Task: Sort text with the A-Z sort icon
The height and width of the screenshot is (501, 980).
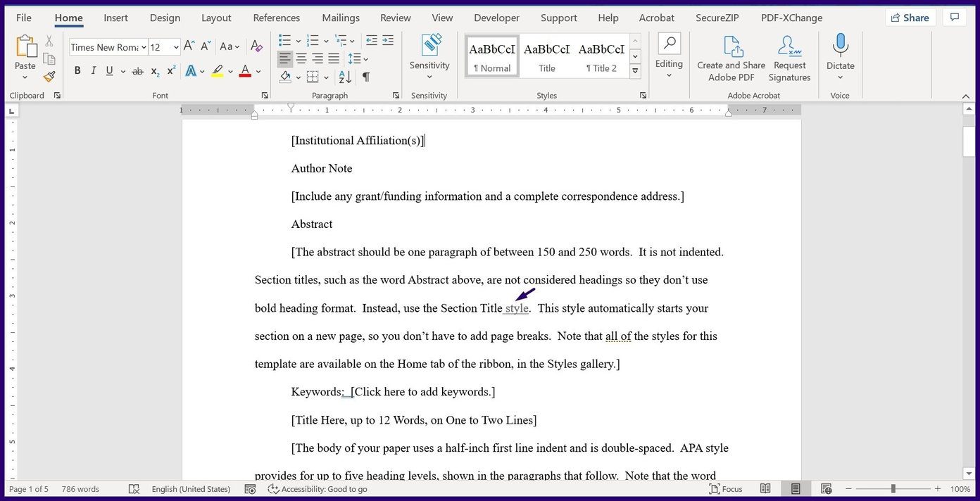Action: click(x=345, y=77)
